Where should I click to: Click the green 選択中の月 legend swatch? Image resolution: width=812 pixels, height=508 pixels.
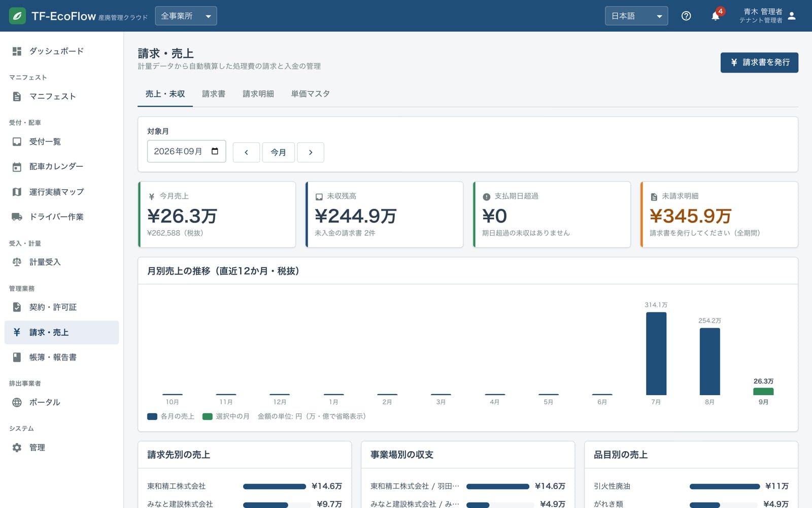207,417
